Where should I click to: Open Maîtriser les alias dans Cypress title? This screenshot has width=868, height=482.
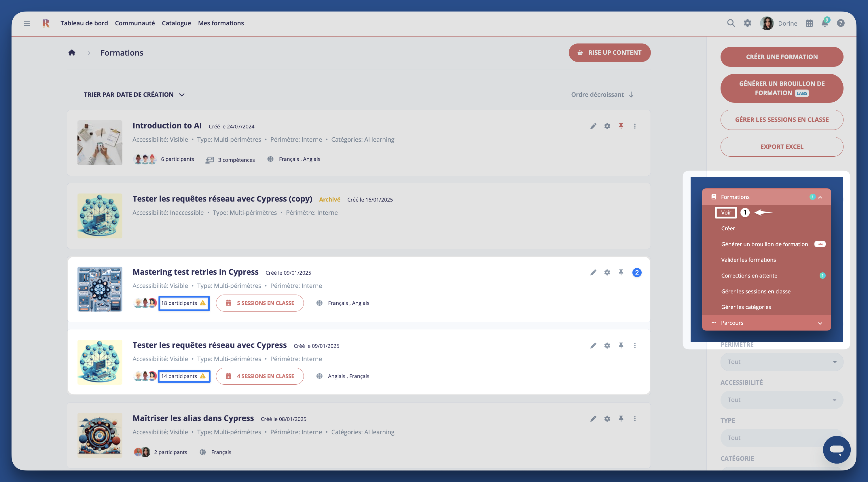193,418
